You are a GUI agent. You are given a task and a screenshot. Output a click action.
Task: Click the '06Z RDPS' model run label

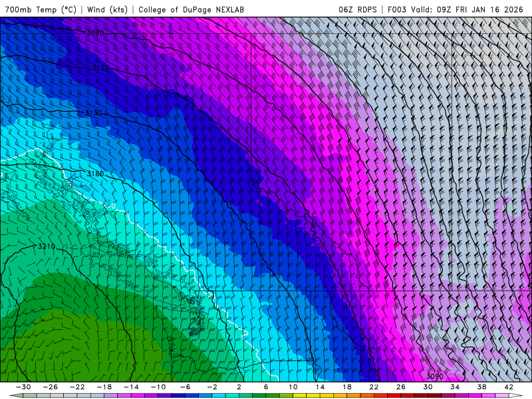(358, 9)
